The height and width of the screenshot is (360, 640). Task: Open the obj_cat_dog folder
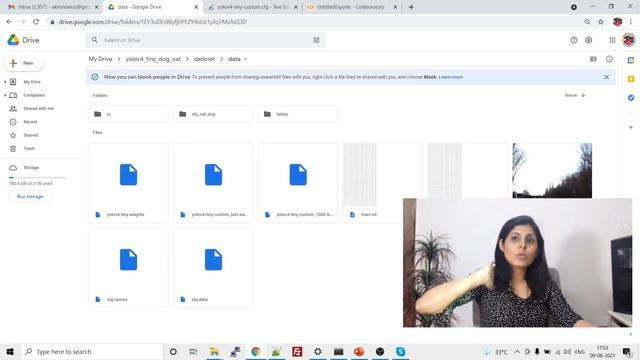[x=213, y=114]
